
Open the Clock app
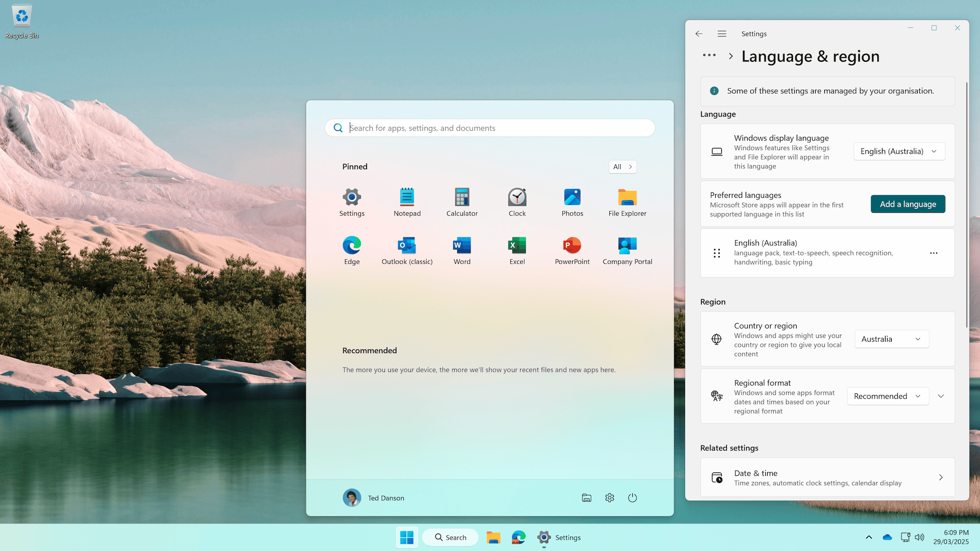click(x=517, y=203)
